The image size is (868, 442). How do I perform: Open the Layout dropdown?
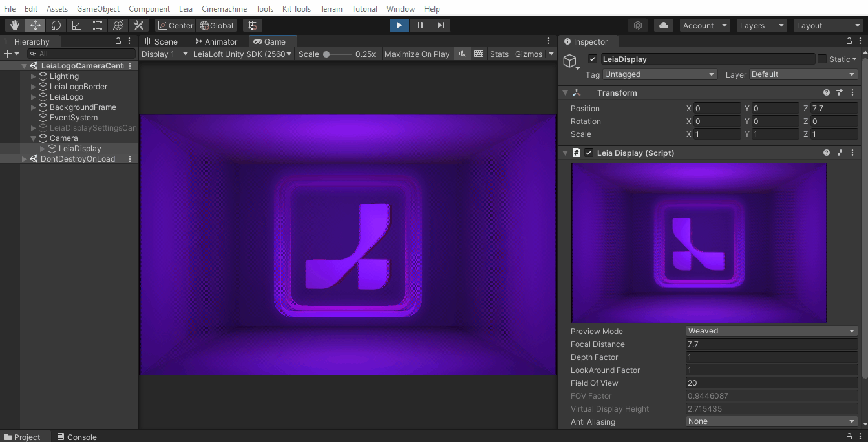(x=827, y=25)
